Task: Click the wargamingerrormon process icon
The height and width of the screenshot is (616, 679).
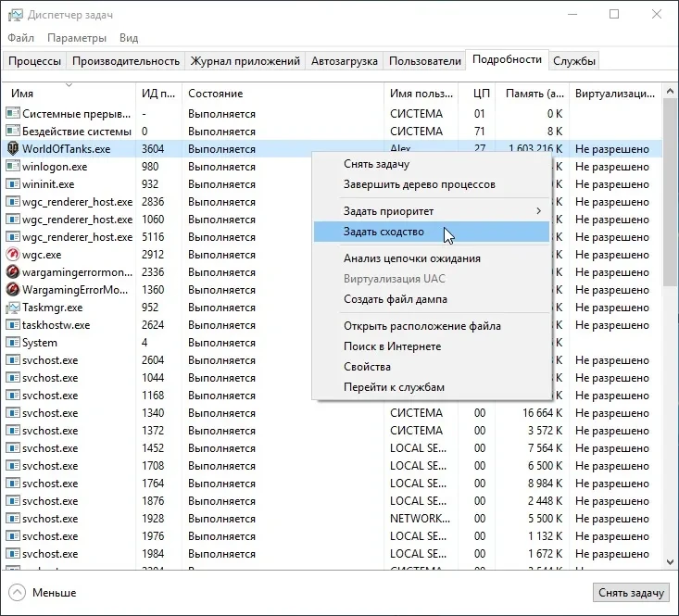Action: point(13,272)
